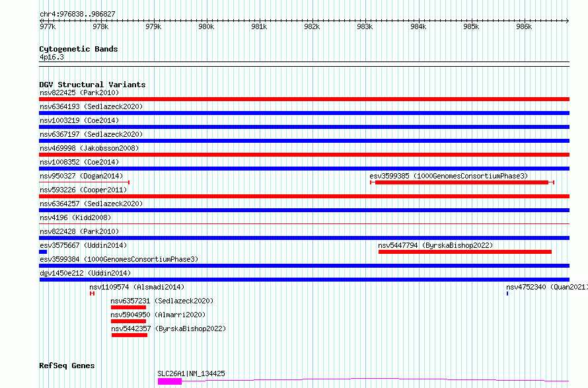Viewport: 588px width, 388px height.
Task: Select the magenta SLC26A1 exon block
Action: pos(170,381)
